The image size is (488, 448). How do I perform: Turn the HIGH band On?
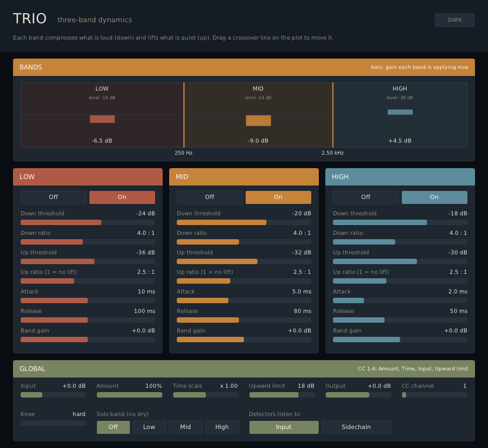coord(434,197)
